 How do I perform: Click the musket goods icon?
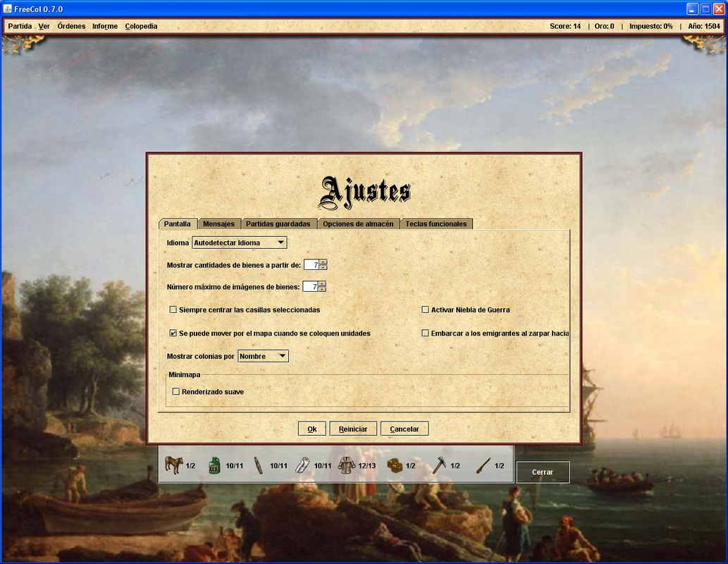click(x=483, y=465)
